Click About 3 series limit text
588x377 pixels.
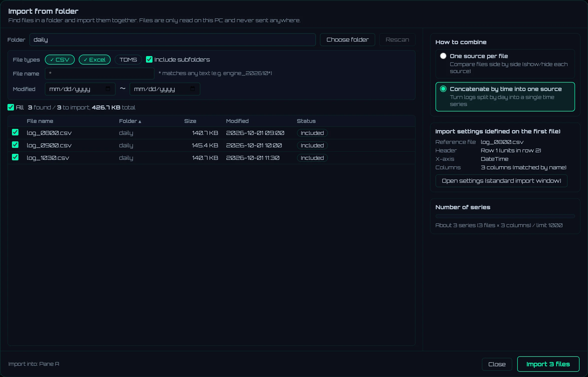pyautogui.click(x=499, y=225)
